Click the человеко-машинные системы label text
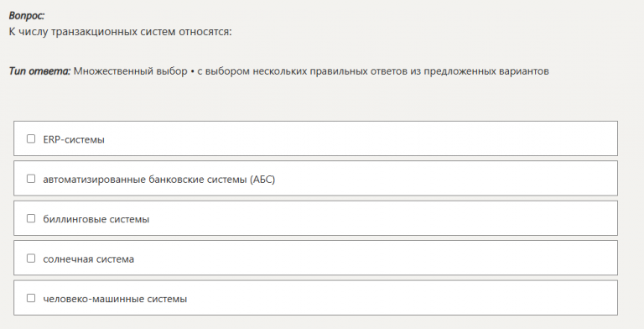Image resolution: width=644 pixels, height=329 pixels. coord(115,299)
